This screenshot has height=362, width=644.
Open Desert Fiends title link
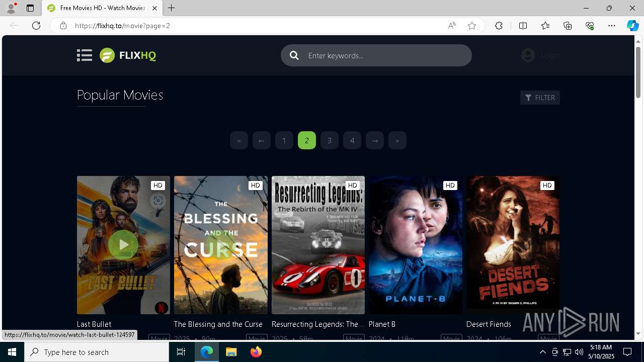489,324
